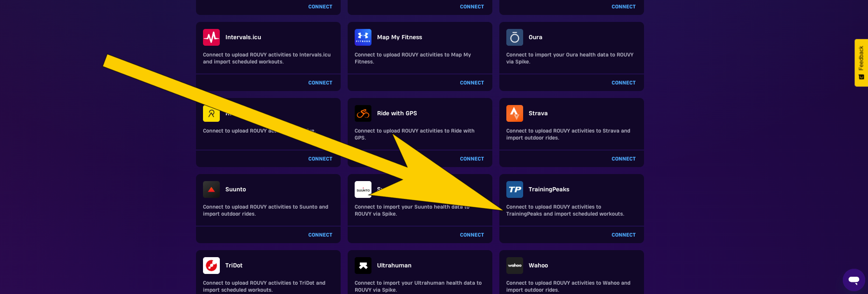Click the Suunto red triangle icon
868x294 pixels.
point(211,189)
